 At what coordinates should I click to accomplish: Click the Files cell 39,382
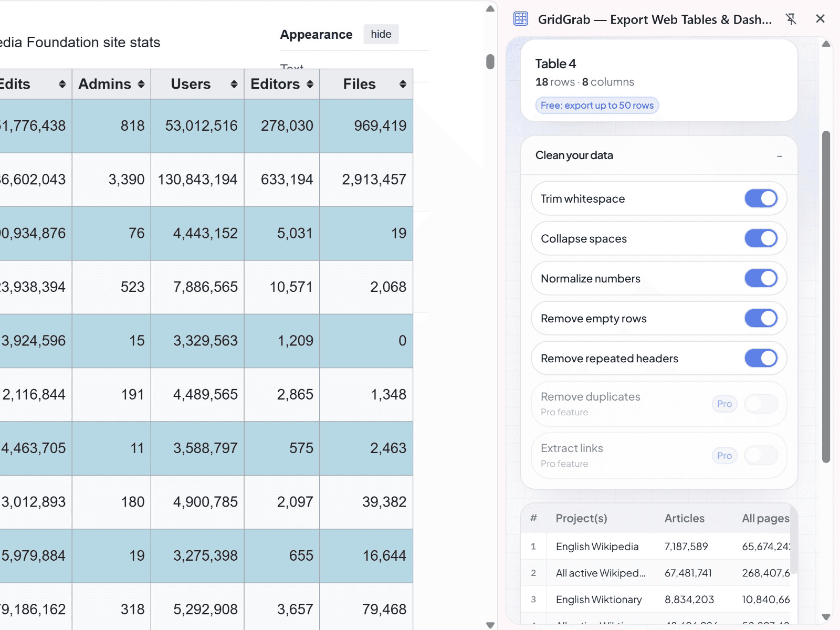366,502
